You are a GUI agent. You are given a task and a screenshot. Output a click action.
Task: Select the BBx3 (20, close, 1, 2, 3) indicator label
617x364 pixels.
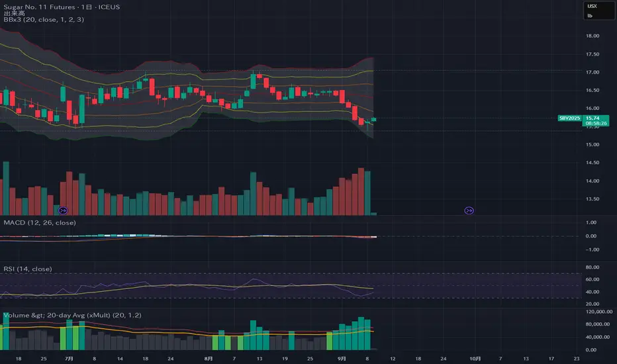pos(44,20)
